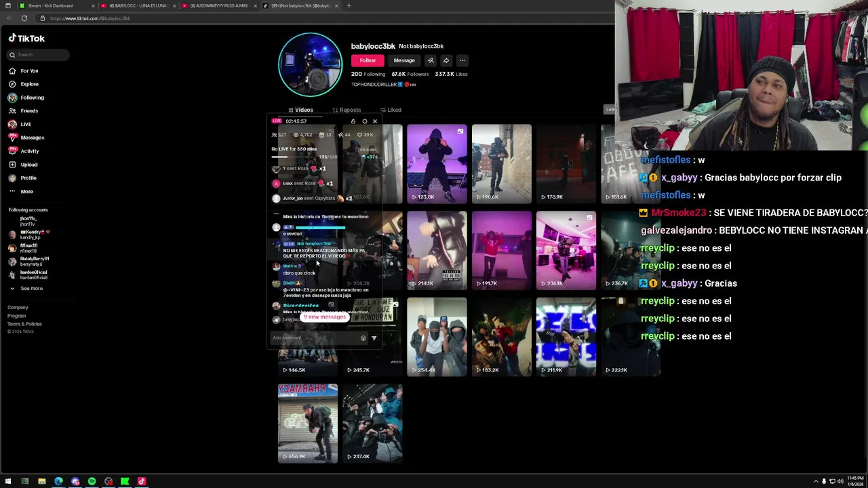Open the Explore page

pyautogui.click(x=24, y=84)
